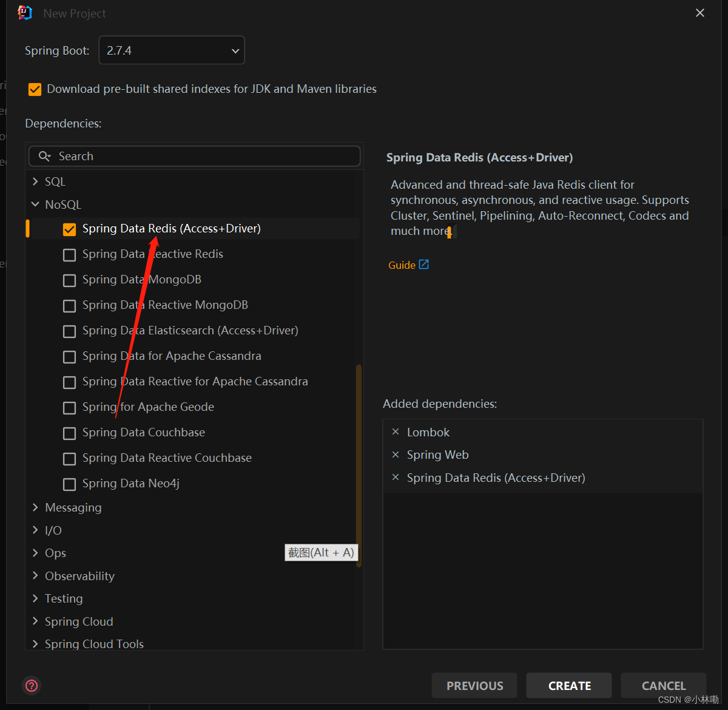Open the help question mark icon
728x710 pixels.
pos(32,686)
